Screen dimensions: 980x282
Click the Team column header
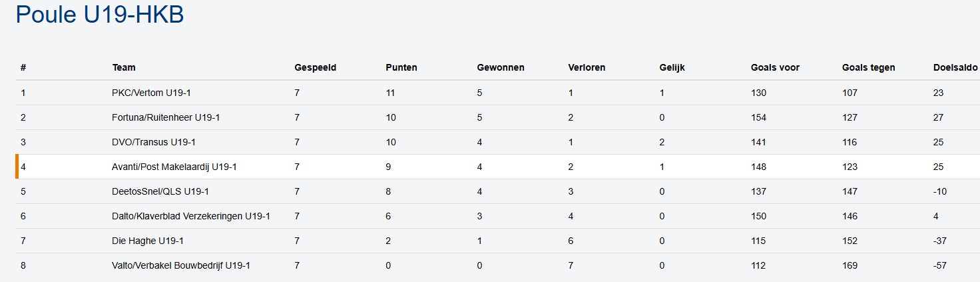tap(124, 67)
